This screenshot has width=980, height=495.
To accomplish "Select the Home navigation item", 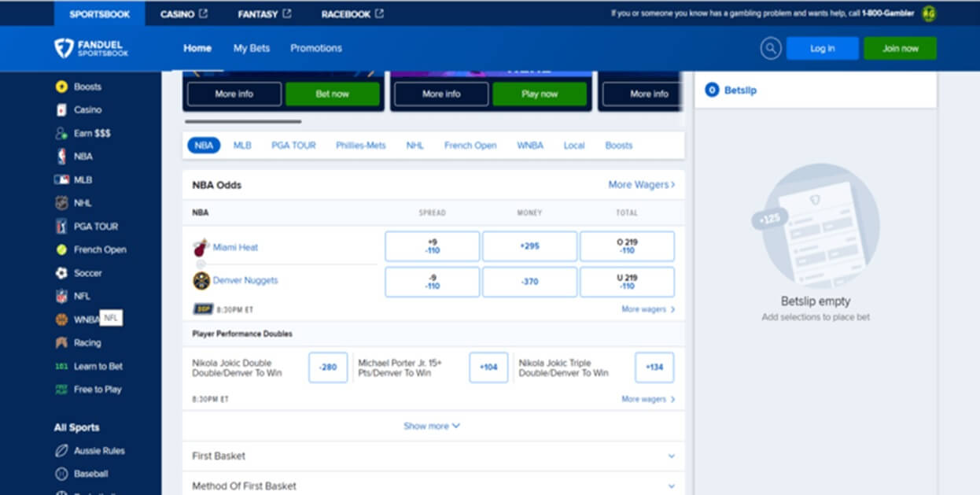I will [x=197, y=48].
